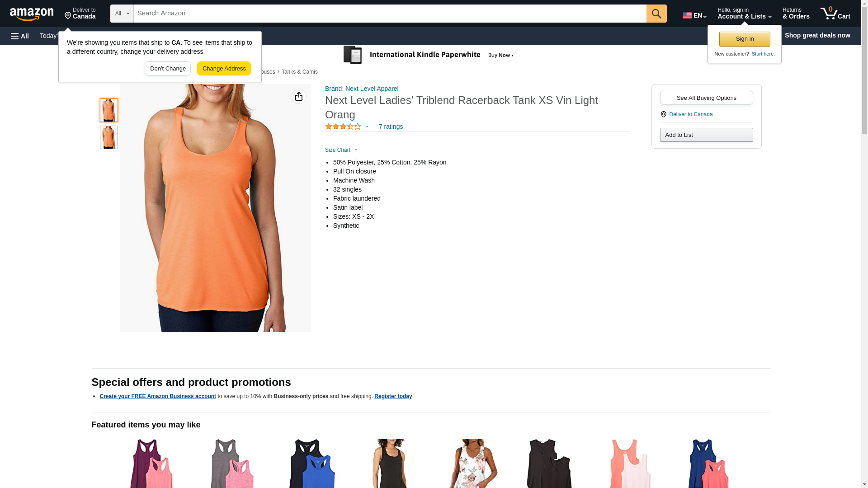Open the search category All dropdown
The image size is (868, 488).
pos(122,14)
